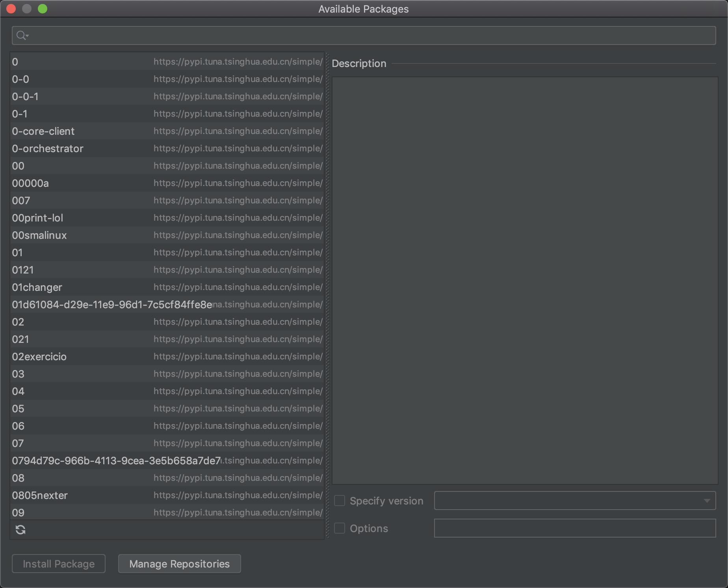Viewport: 728px width, 588px height.
Task: Reload the package list with refresh icon
Action: tap(20, 530)
